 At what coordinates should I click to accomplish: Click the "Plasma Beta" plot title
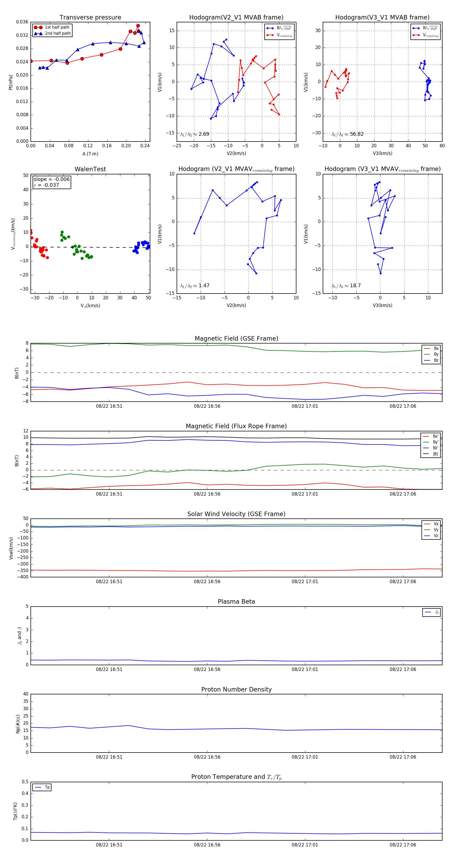tap(236, 602)
